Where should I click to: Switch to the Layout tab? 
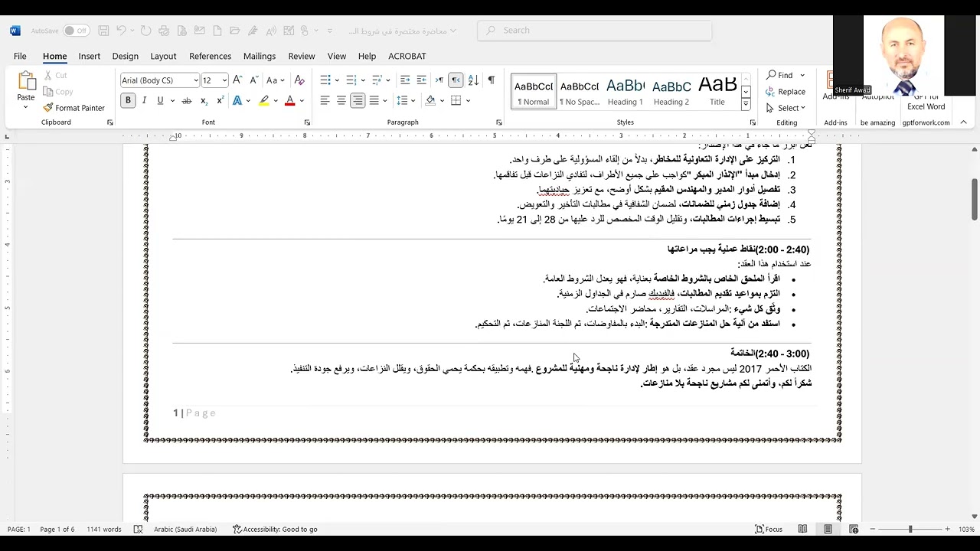click(163, 56)
